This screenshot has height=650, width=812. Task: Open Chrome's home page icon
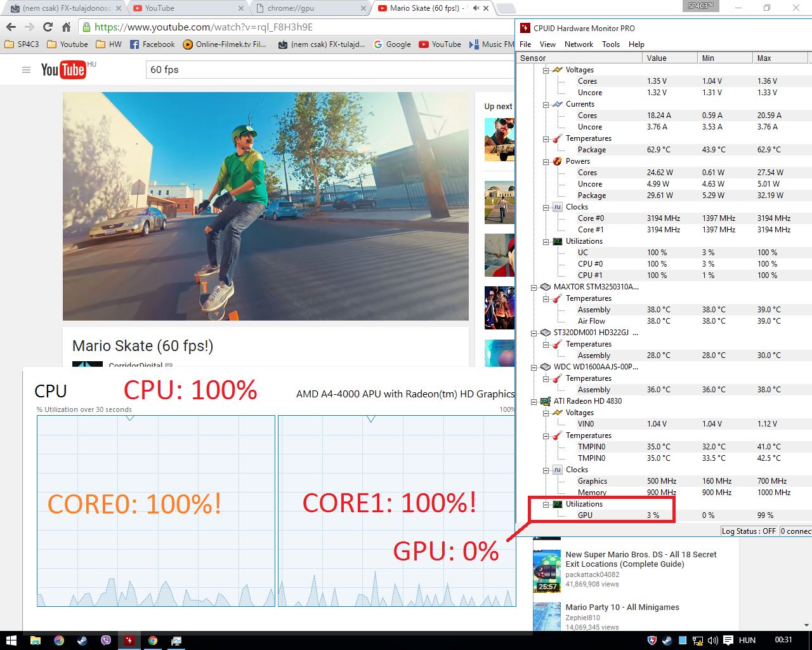66,27
